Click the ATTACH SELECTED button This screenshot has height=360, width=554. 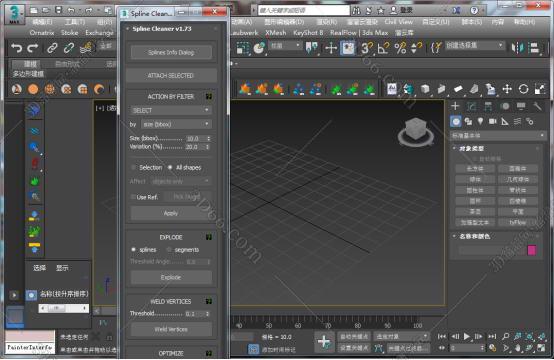coord(171,75)
